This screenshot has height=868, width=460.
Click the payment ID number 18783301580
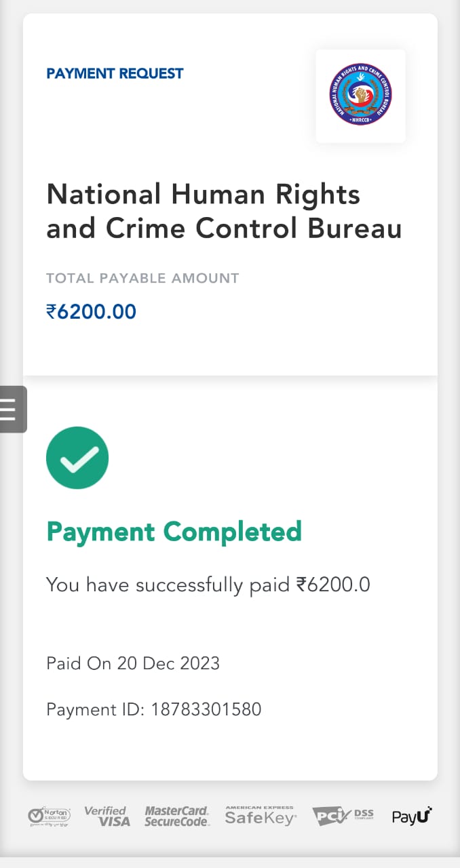click(x=206, y=710)
